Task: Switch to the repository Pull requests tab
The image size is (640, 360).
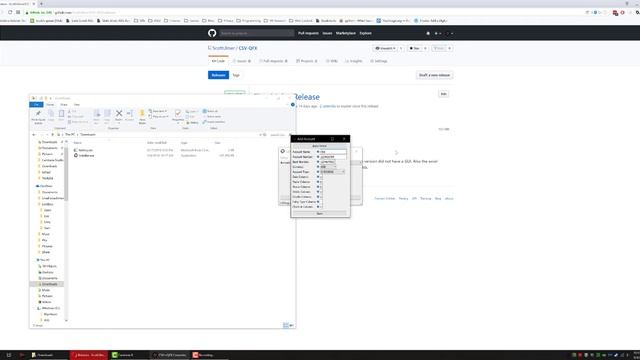Action: click(273, 61)
